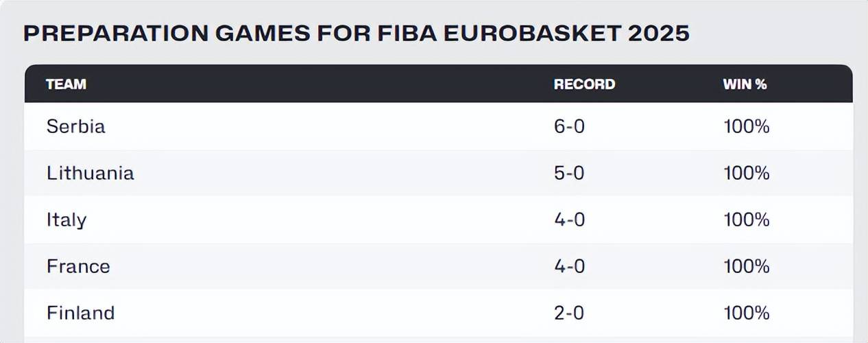
Task: Click the Preparation Games for FIBA EuroBasket title
Action: [357, 34]
